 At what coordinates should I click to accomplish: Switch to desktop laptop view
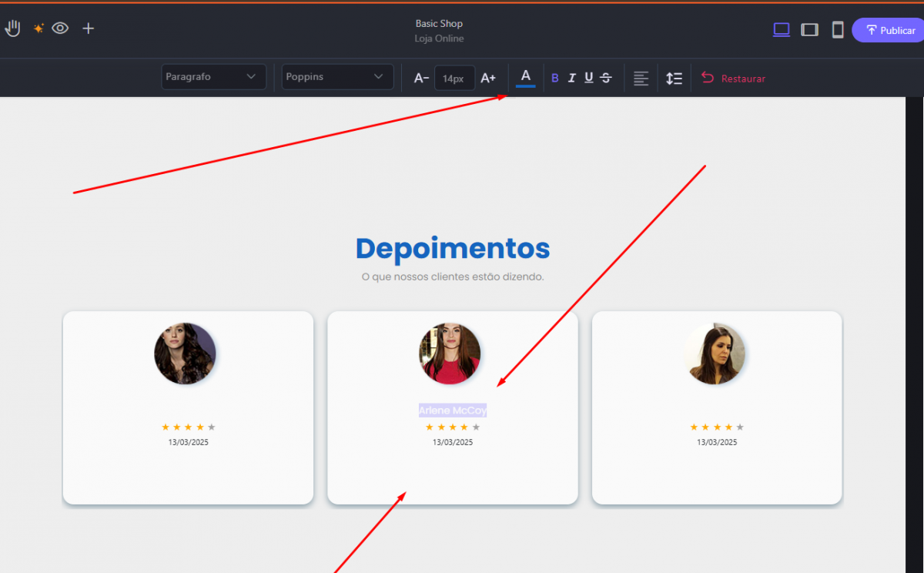[x=782, y=30]
